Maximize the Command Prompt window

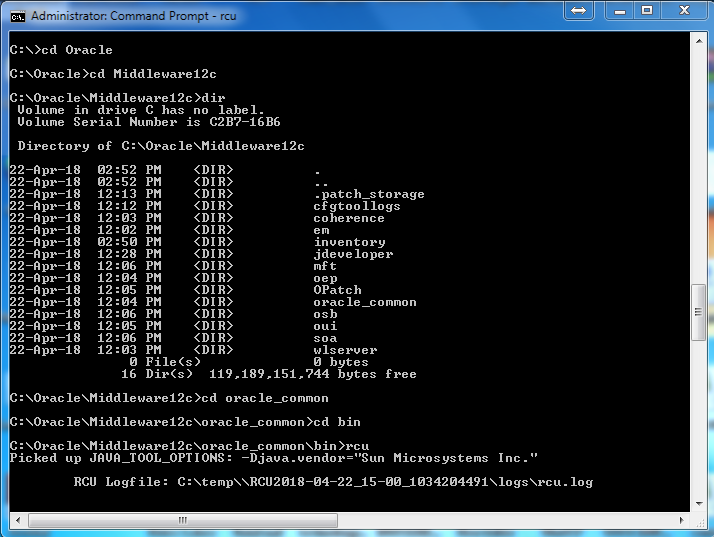pos(647,10)
